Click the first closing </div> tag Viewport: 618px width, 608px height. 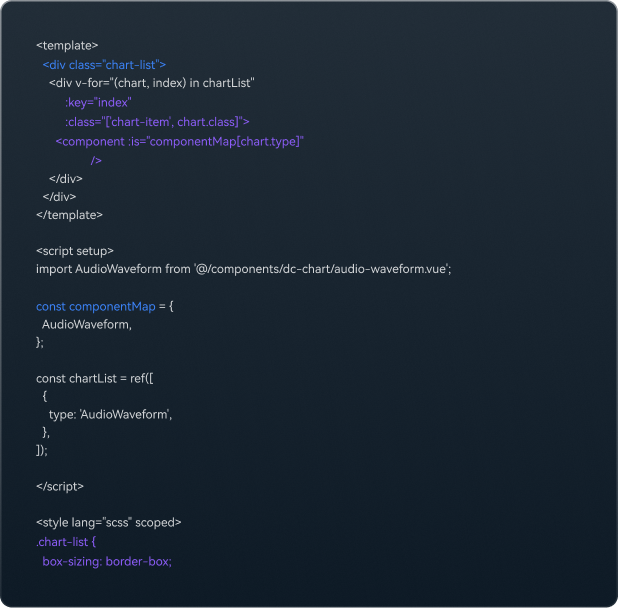point(66,179)
